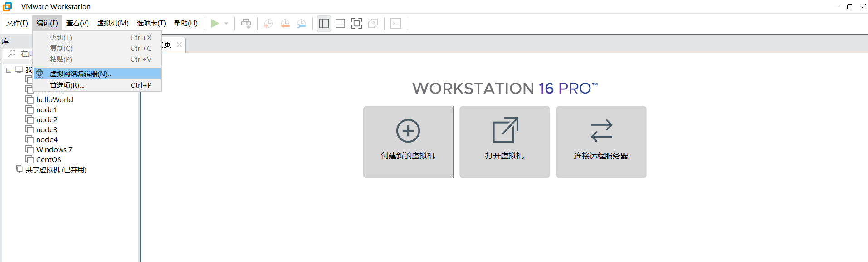Open the 帮助(H) menu

click(x=186, y=23)
